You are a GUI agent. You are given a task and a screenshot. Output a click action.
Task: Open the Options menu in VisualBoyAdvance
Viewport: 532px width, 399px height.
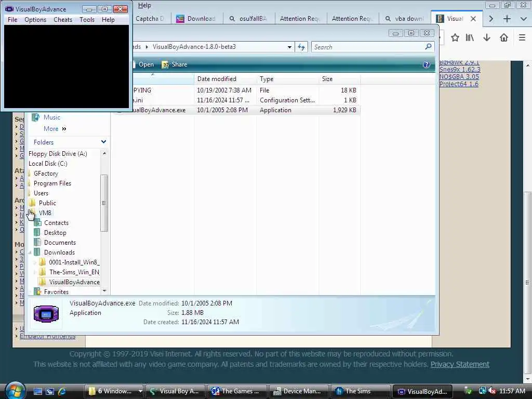pos(35,20)
